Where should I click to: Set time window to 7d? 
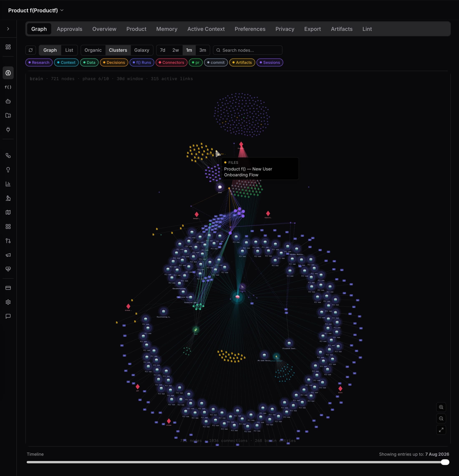click(162, 50)
